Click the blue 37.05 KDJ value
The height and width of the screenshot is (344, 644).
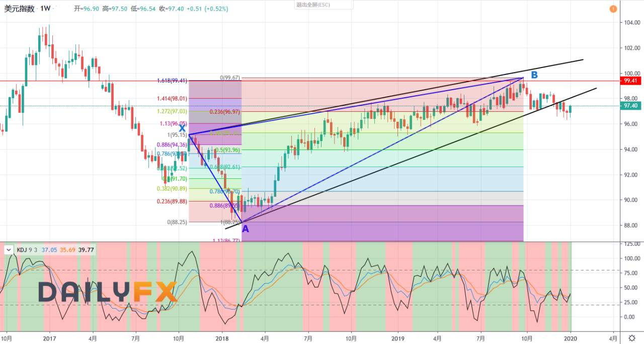49,249
